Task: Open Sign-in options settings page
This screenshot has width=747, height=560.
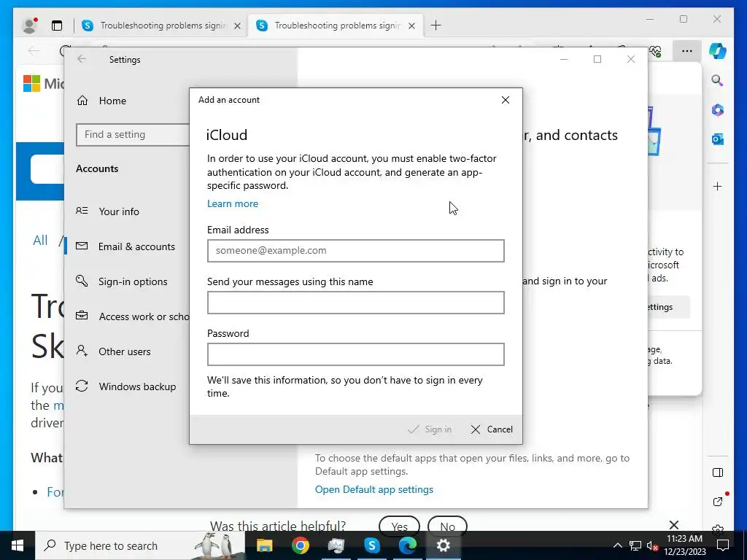Action: tap(122, 281)
